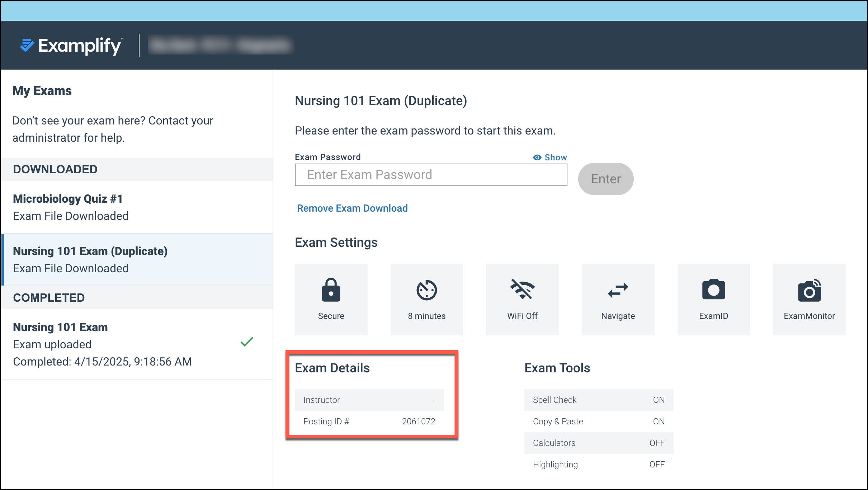Click the Spell Check ON row
The height and width of the screenshot is (490, 868).
coord(599,400)
